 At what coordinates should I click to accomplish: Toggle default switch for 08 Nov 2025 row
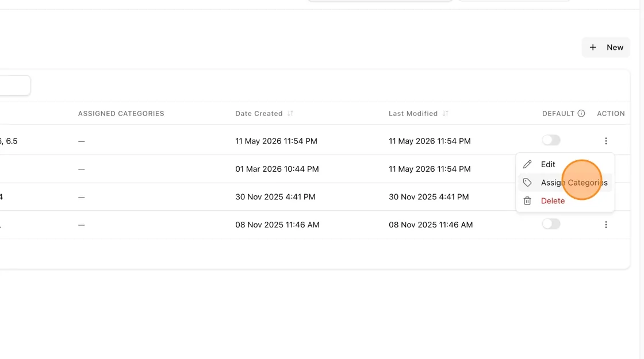[551, 224]
